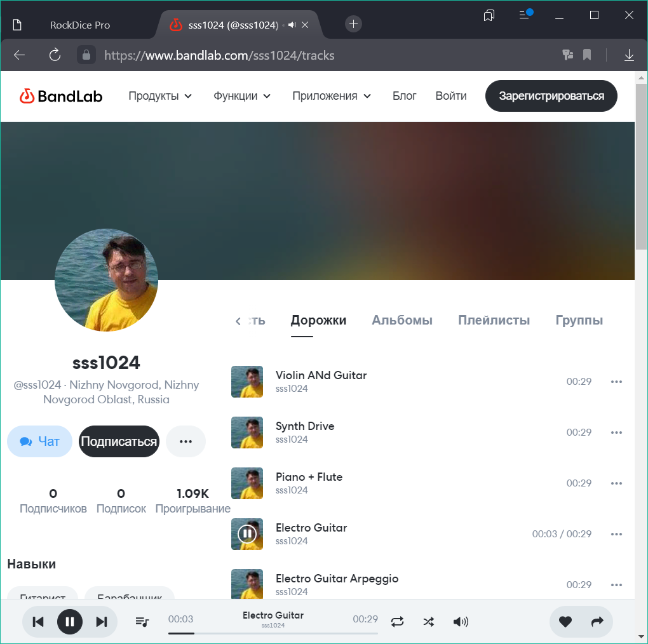648x644 pixels.
Task: Pause playback in the bottom player
Action: (x=70, y=622)
